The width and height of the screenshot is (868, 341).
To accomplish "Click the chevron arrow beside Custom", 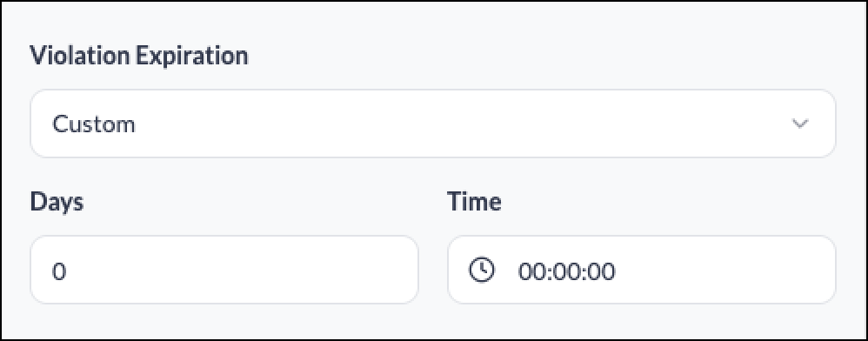I will [800, 124].
